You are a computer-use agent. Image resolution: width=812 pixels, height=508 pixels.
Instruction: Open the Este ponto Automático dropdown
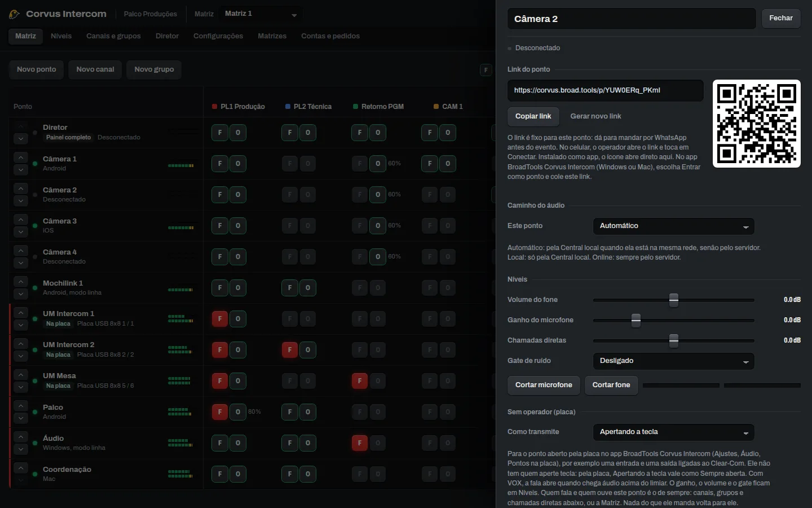click(673, 226)
